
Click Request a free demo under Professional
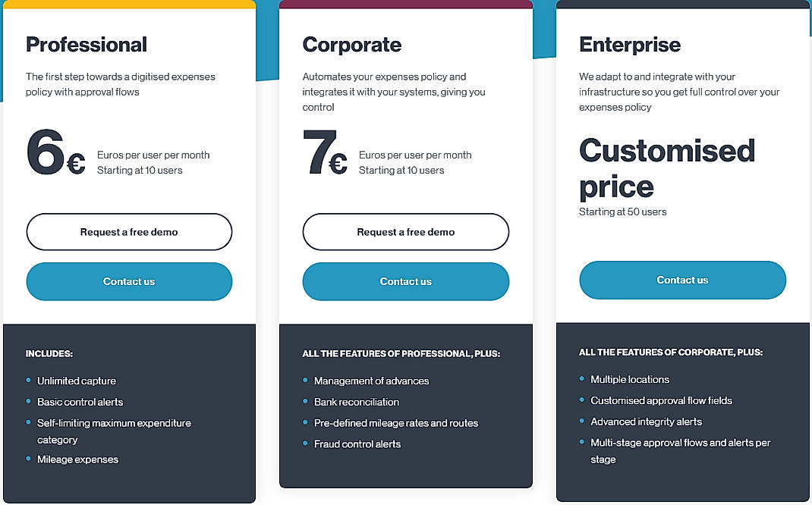[x=129, y=232]
